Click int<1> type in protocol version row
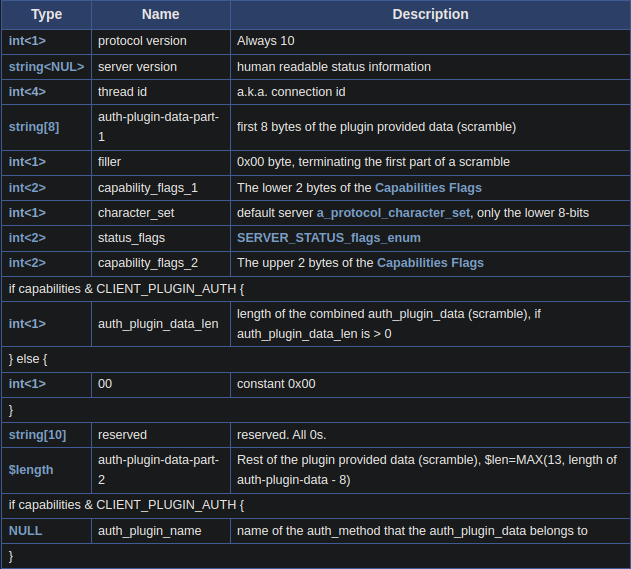 (x=27, y=41)
